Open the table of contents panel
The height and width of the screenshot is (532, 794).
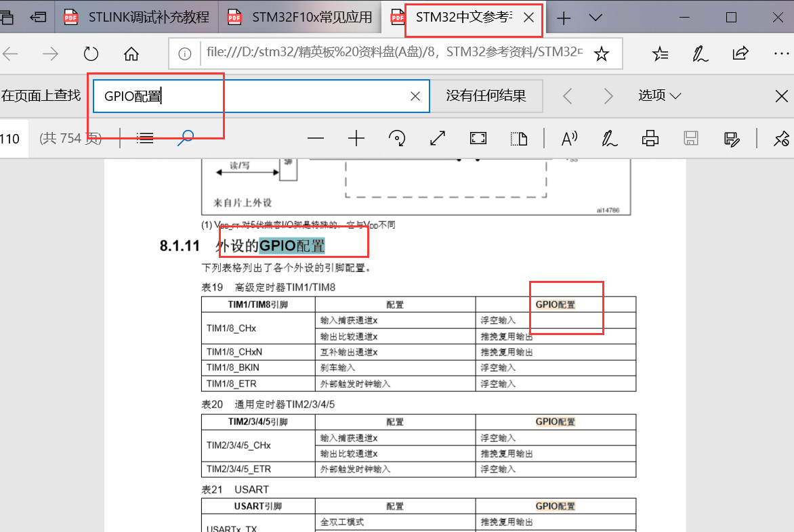click(144, 138)
